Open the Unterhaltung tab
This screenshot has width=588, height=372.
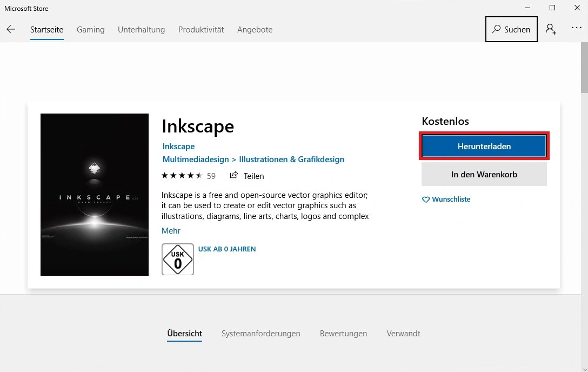141,30
